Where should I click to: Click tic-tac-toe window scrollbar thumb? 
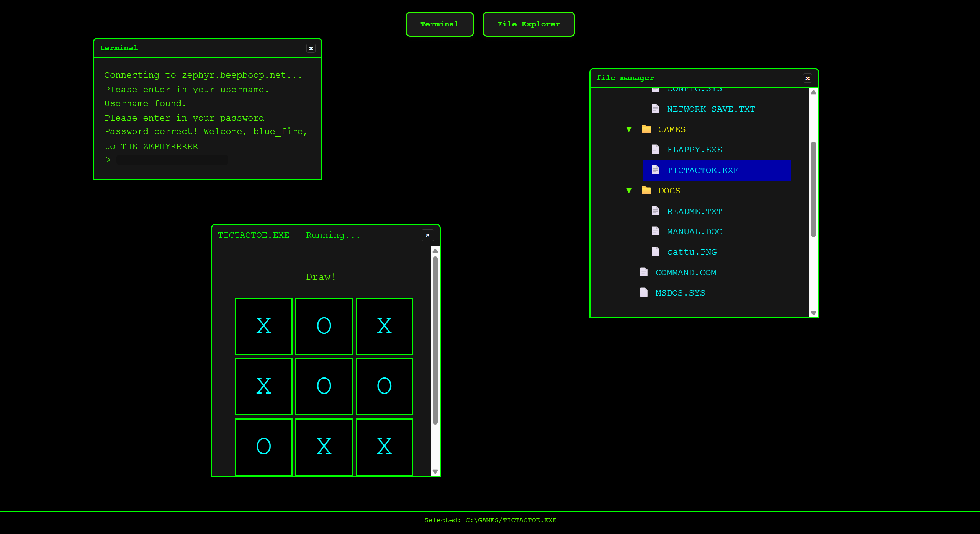click(435, 341)
